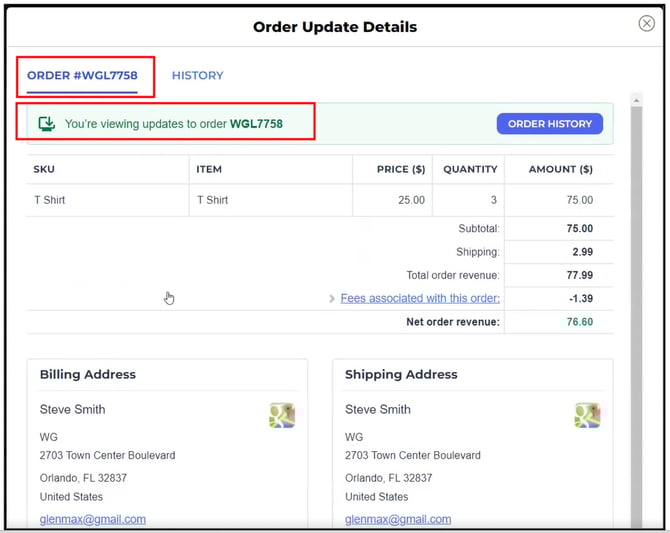Click Shipping value 2.99

582,252
